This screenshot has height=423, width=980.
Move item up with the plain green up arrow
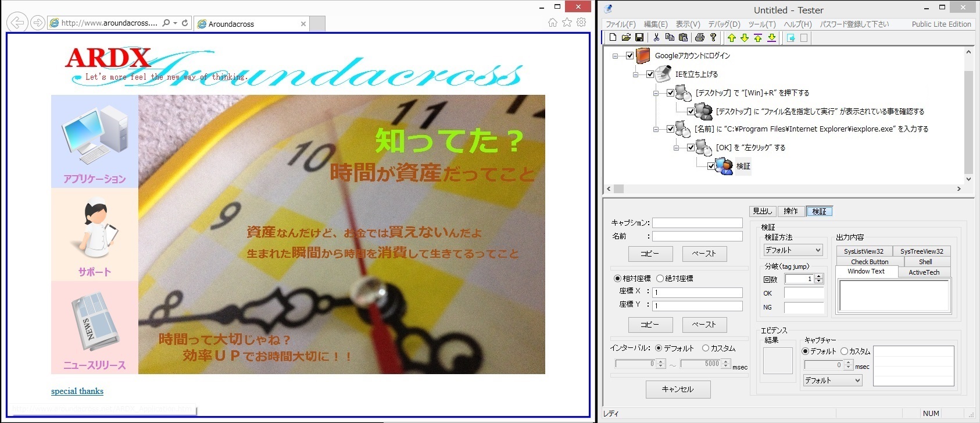tap(731, 38)
